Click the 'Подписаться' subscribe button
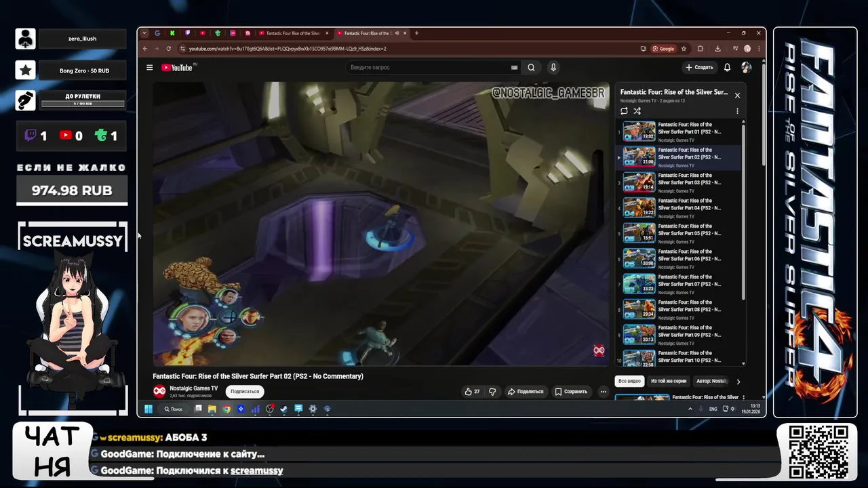The width and height of the screenshot is (868, 488). pyautogui.click(x=245, y=391)
